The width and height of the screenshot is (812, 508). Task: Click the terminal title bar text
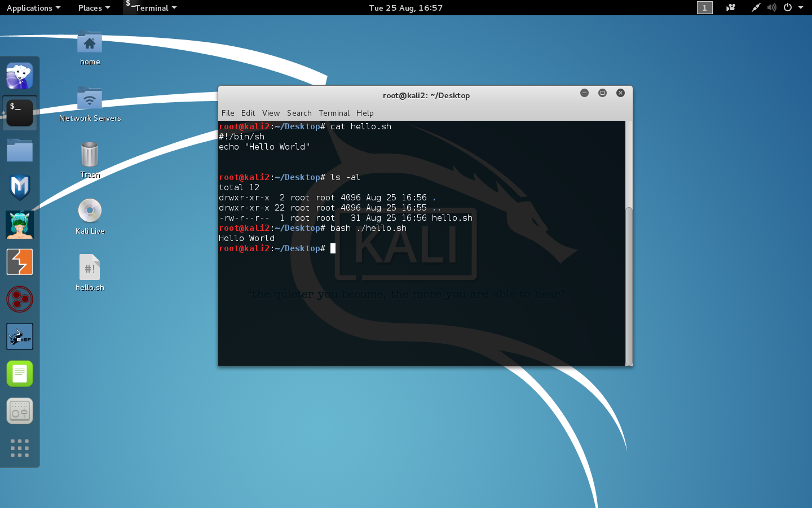coord(426,95)
